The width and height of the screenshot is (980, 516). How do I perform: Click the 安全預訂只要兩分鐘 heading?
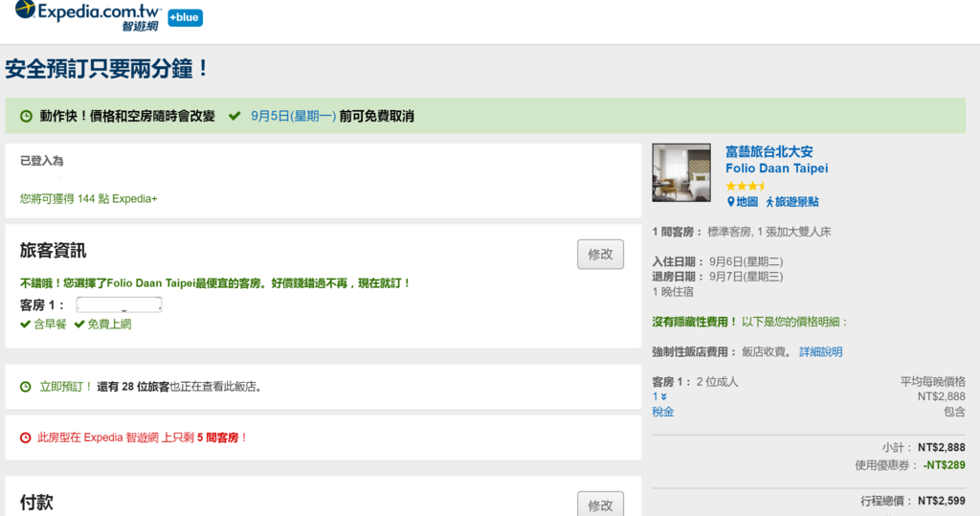pyautogui.click(x=108, y=69)
